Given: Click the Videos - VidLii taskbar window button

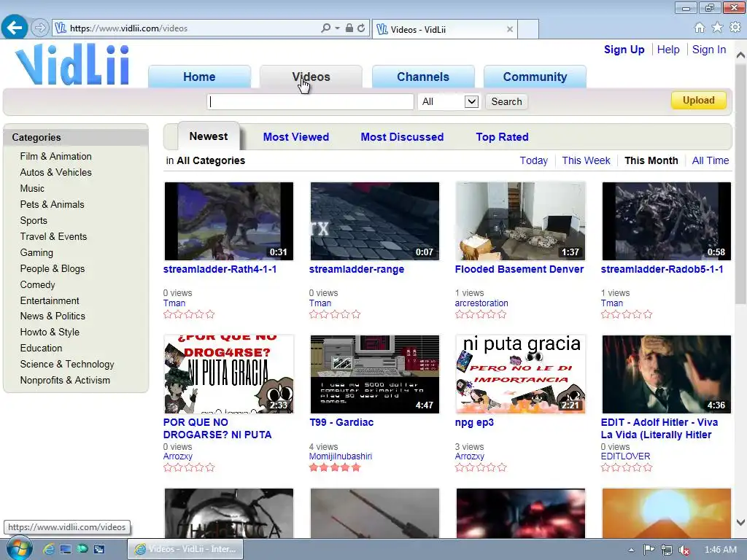Looking at the screenshot, I should (x=185, y=549).
